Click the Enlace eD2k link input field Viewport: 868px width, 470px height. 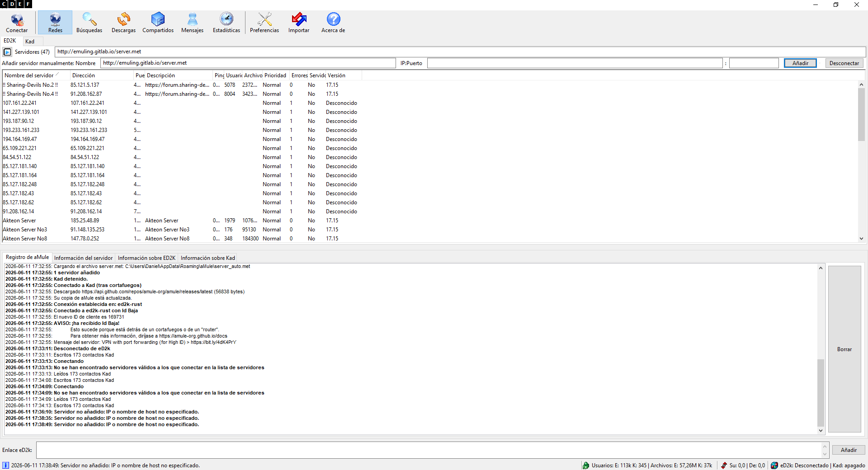tap(429, 450)
